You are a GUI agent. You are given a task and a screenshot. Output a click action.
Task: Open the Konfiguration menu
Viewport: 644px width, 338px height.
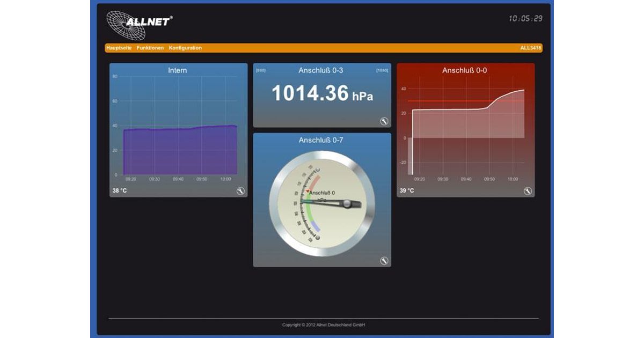tap(185, 48)
